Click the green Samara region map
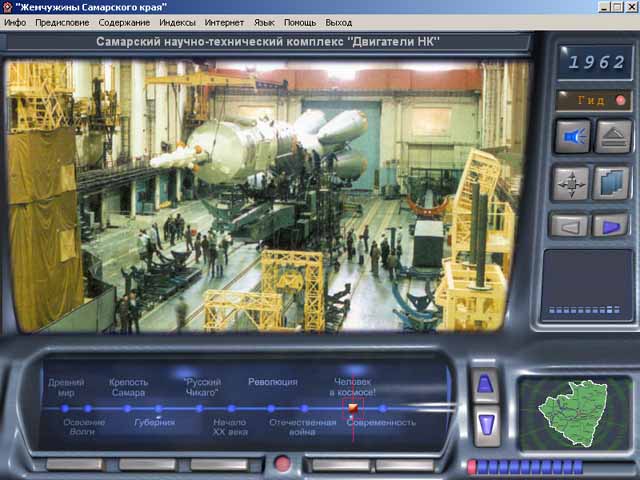This screenshot has width=640, height=480. pos(573,411)
